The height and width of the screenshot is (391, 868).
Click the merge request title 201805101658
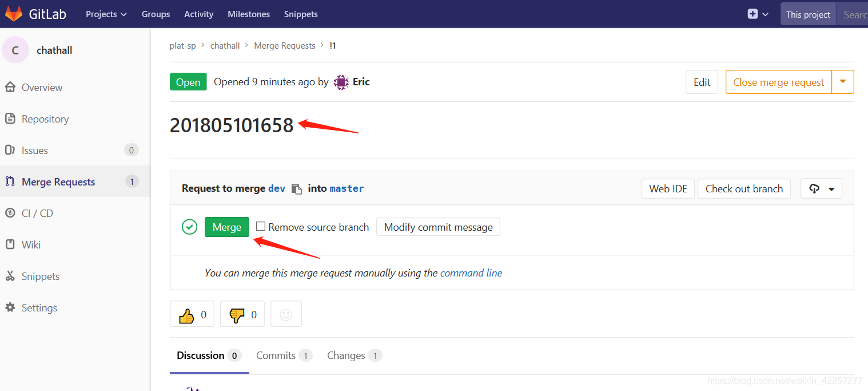pyautogui.click(x=232, y=125)
